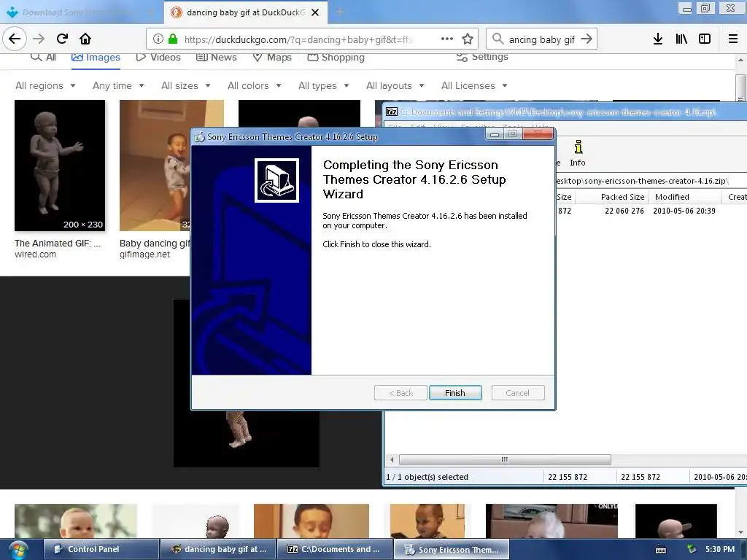Open a new Firefox tab
Viewport: 747px width, 560px height.
click(340, 12)
